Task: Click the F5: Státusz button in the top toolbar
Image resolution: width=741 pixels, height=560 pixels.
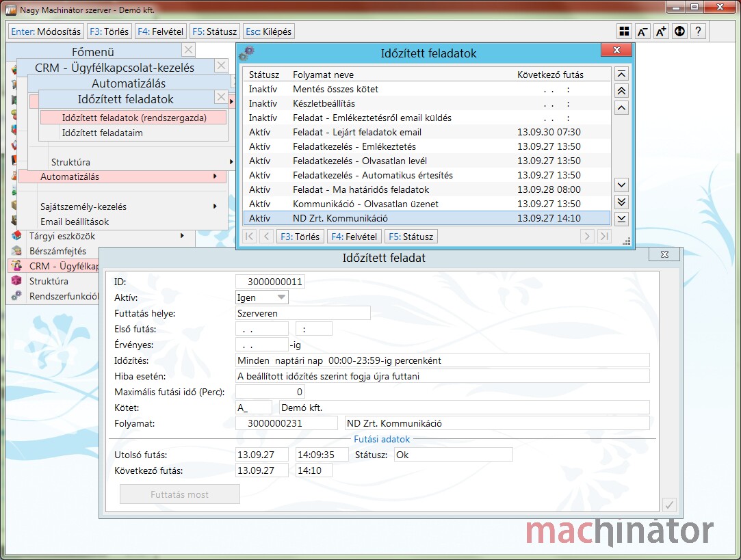Action: point(215,31)
